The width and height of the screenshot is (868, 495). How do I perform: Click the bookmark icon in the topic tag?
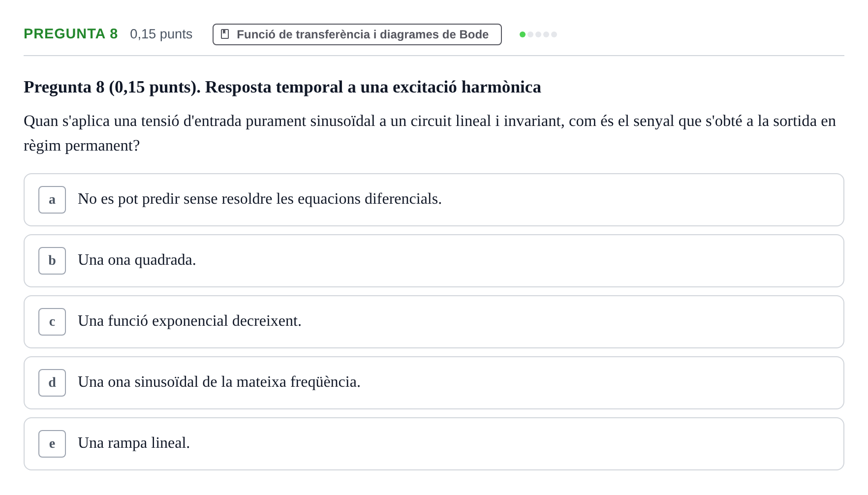pos(225,34)
